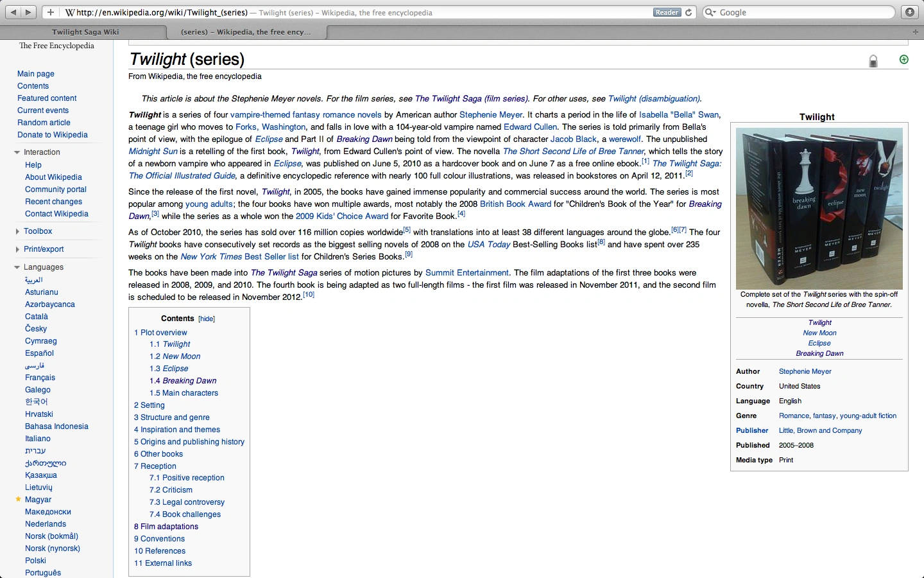Collapse the Languages sidebar section
924x578 pixels.
17,267
